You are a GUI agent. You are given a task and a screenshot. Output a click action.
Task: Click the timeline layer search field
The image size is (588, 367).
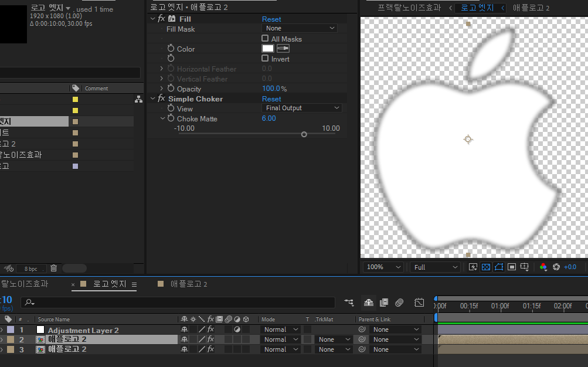click(178, 302)
